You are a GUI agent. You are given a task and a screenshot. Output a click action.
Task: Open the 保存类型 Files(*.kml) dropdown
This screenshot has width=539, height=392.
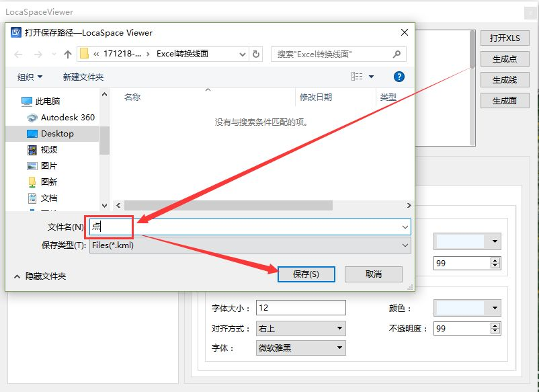tap(250, 245)
